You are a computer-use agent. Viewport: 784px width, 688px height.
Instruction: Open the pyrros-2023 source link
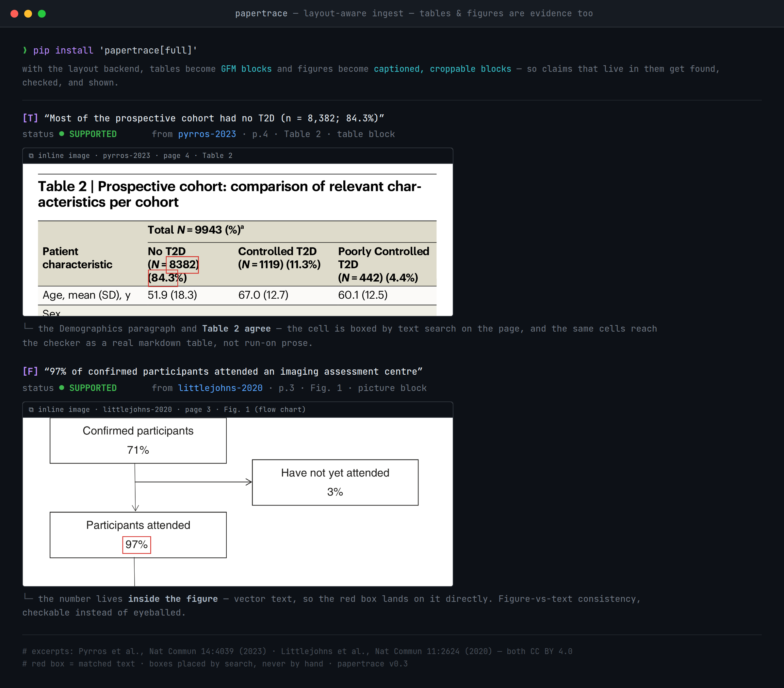tap(207, 134)
